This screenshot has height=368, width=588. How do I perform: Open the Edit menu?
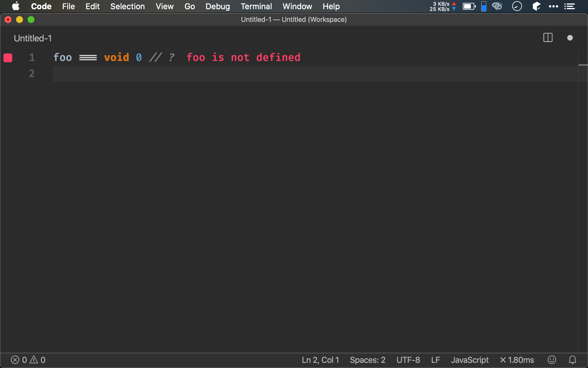pos(92,6)
